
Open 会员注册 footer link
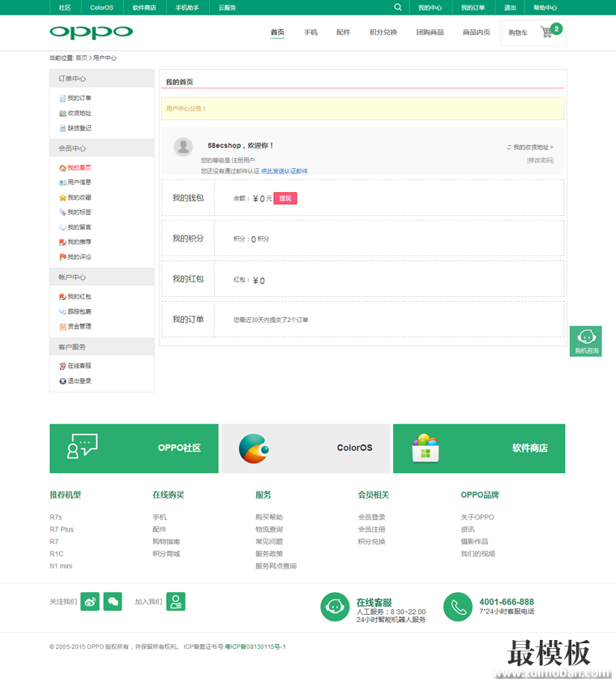372,529
